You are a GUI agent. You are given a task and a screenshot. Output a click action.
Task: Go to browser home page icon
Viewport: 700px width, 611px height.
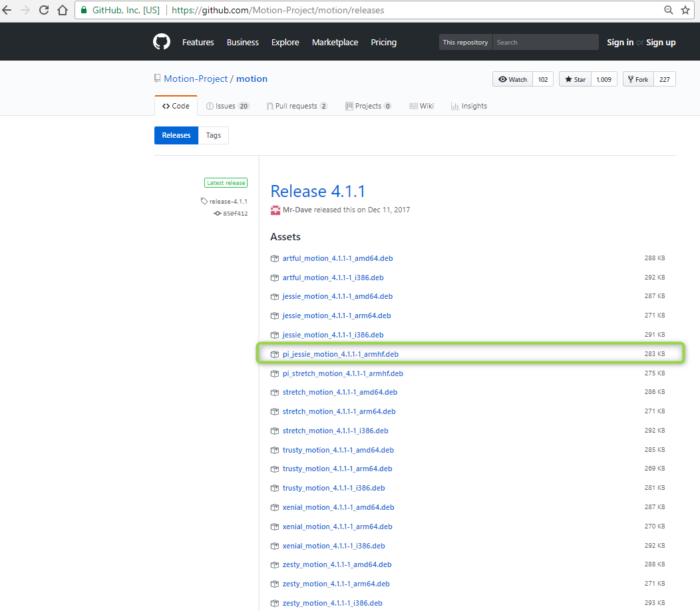[63, 10]
